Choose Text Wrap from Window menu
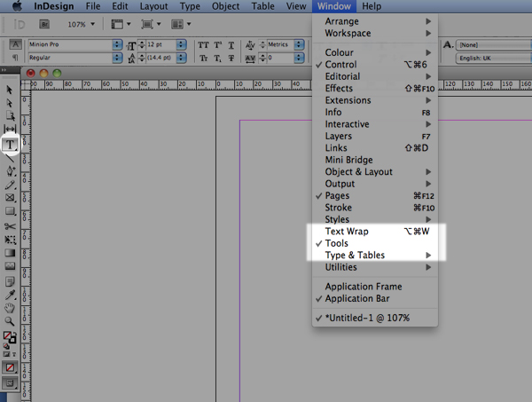Viewport: 532px width, 402px height. coord(375,232)
